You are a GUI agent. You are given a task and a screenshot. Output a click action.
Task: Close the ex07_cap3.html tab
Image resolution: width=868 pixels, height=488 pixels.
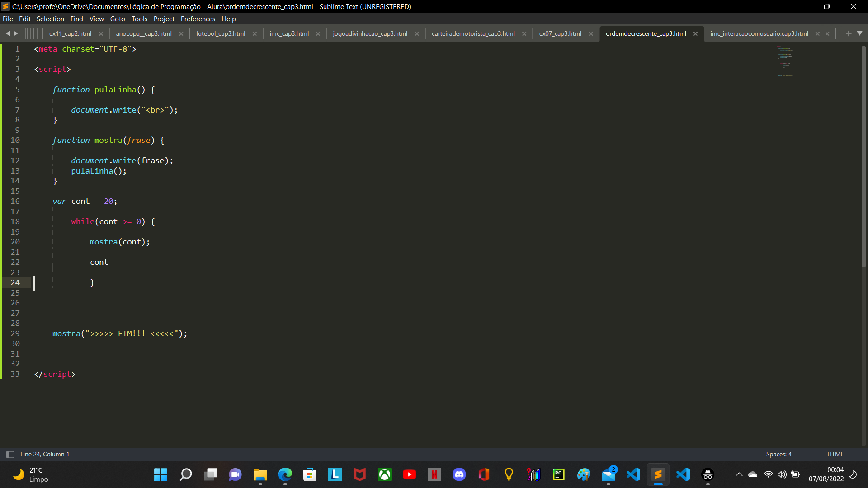point(591,34)
